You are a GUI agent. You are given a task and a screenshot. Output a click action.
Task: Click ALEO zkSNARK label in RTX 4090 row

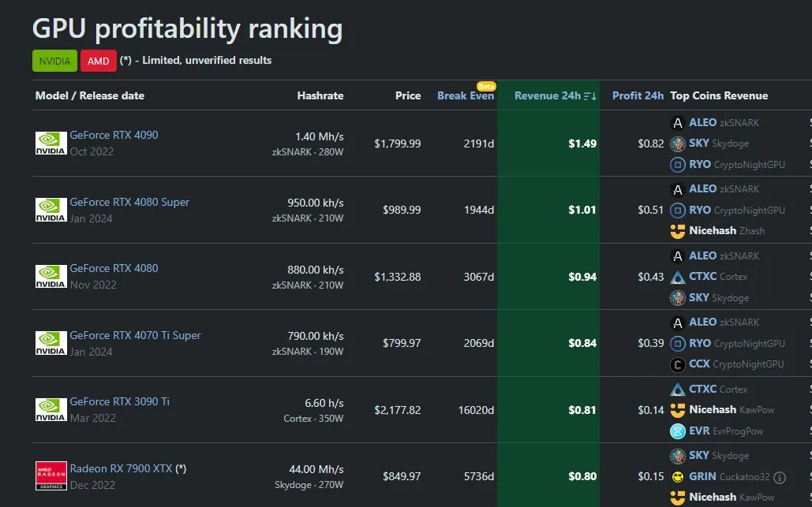coord(724,123)
